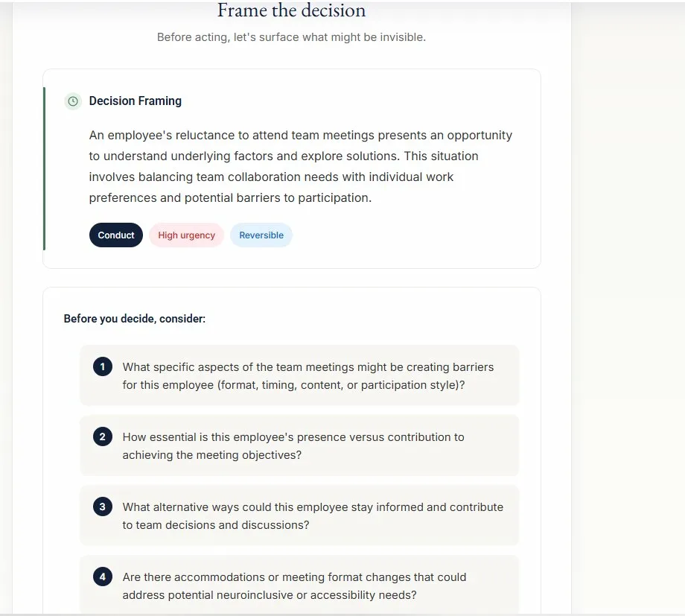
Task: Click the clock icon beside Decision Framing
Action: point(72,101)
